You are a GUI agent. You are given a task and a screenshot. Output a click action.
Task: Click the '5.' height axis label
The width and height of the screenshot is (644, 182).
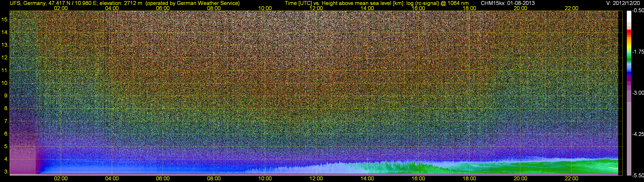click(6, 147)
